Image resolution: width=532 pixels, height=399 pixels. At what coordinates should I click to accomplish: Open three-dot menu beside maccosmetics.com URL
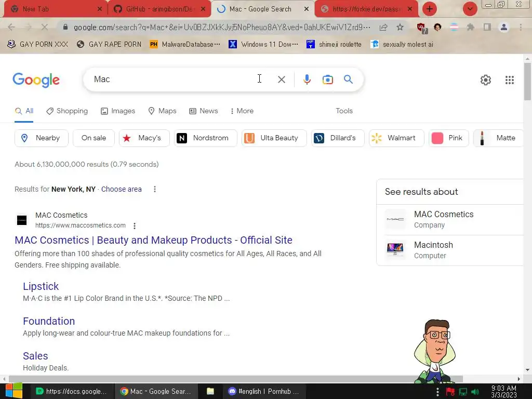pos(135,225)
